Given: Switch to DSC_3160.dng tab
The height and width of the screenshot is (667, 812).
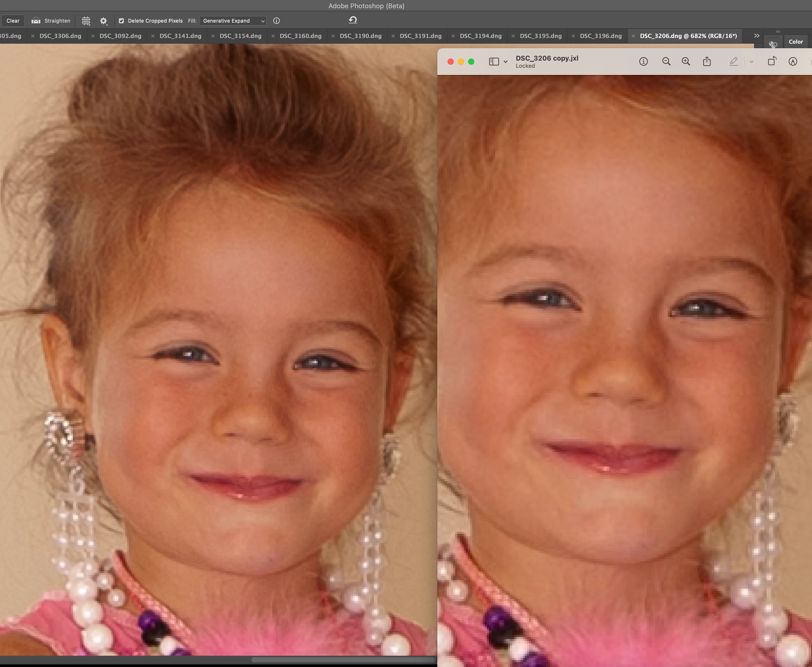Looking at the screenshot, I should 300,36.
